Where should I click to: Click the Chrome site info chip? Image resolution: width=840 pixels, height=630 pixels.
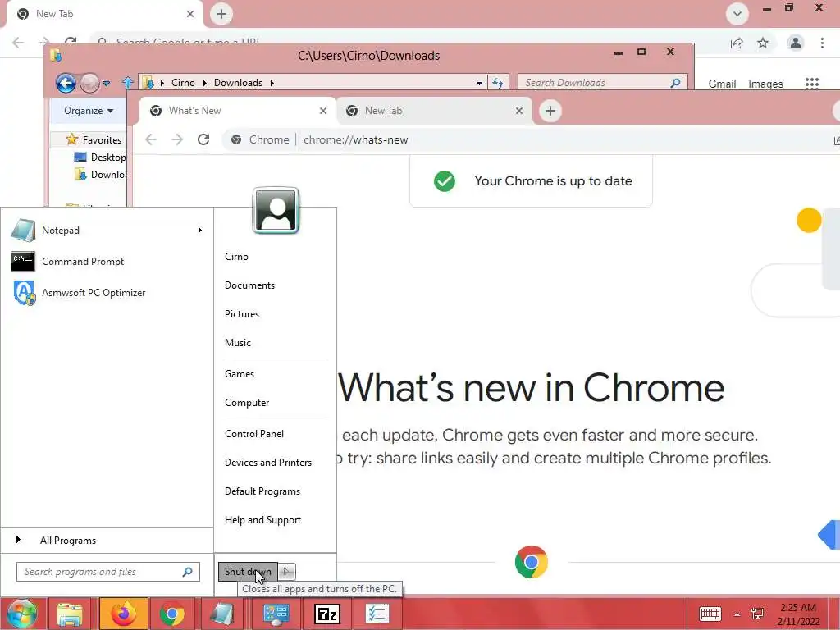[x=260, y=139]
